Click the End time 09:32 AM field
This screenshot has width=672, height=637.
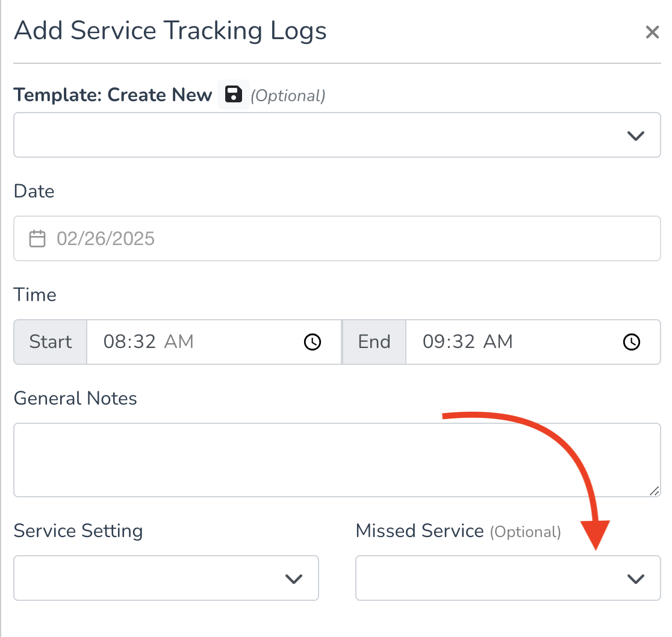point(533,342)
